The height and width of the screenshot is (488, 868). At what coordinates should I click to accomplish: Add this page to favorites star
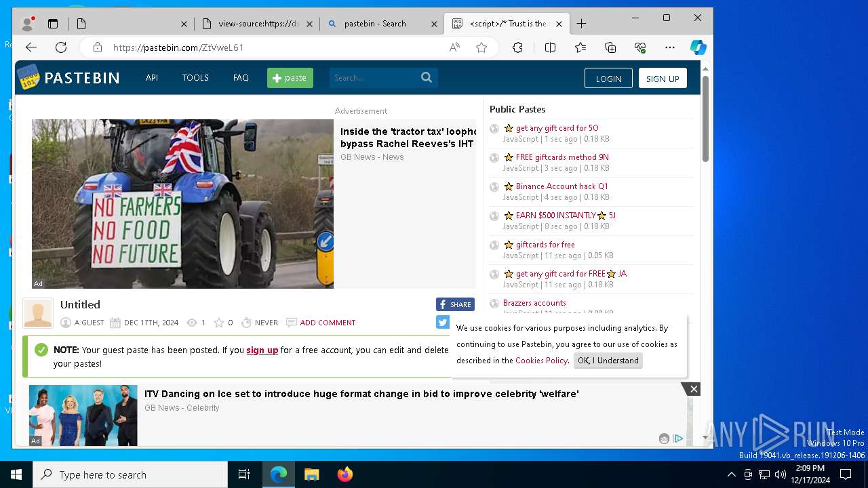click(481, 47)
